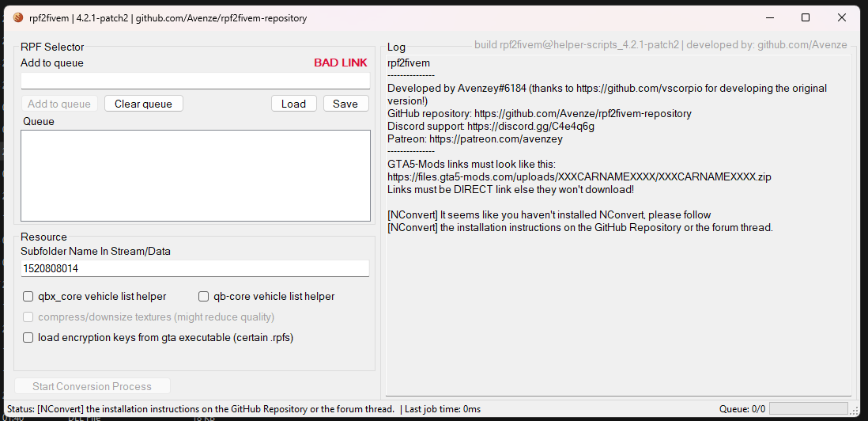The height and width of the screenshot is (421, 868).
Task: Click the Patreon link line in log
Action: (475, 139)
